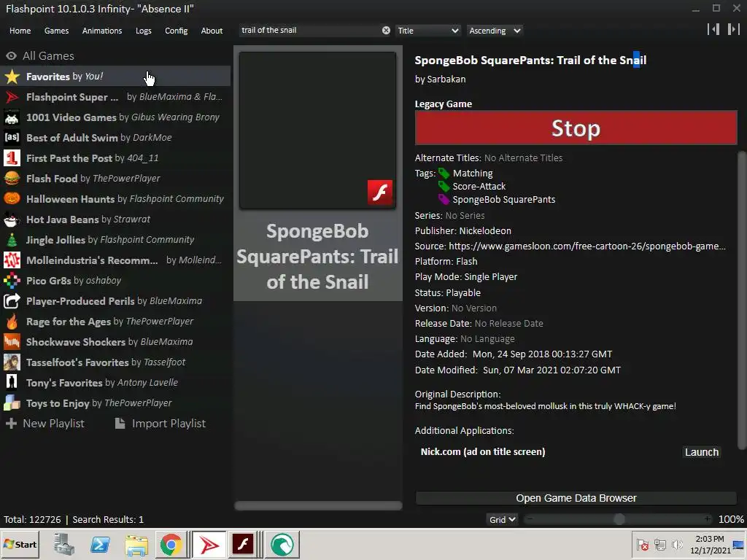Toggle the left sidebar visibility icon

click(713, 29)
